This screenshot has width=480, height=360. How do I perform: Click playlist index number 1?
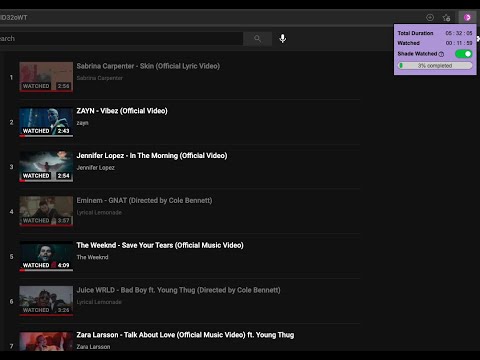coord(11,77)
